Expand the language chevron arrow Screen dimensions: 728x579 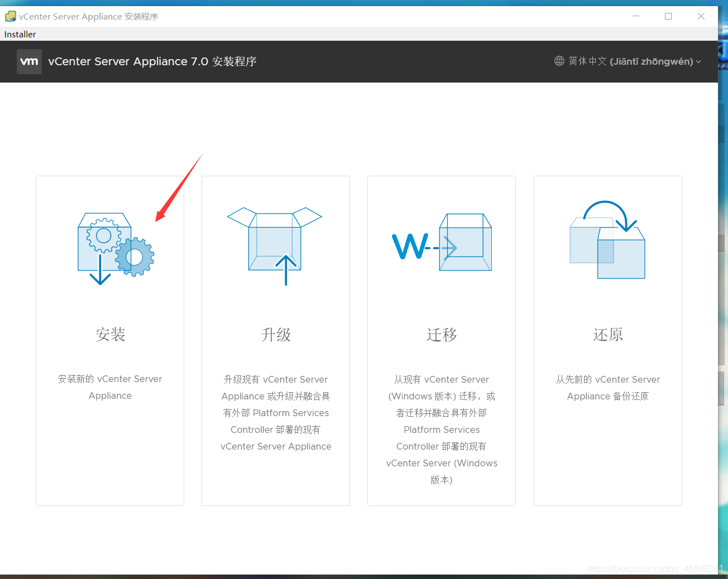(x=698, y=61)
